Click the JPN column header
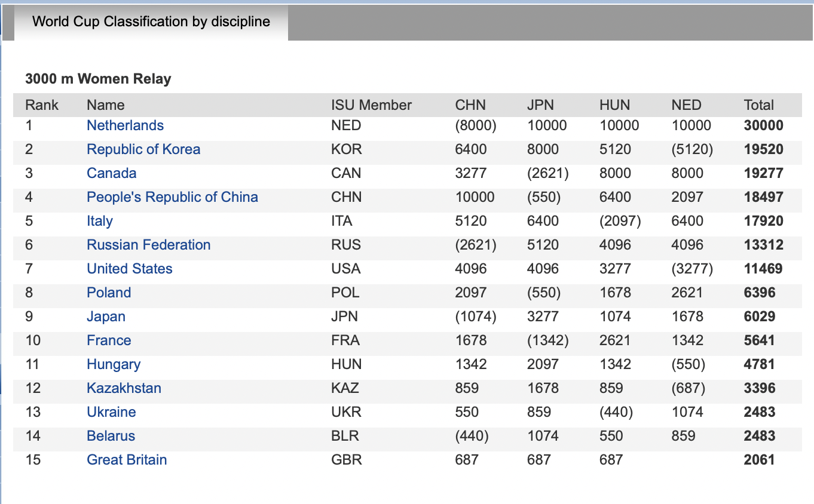The width and height of the screenshot is (814, 504). (x=540, y=105)
